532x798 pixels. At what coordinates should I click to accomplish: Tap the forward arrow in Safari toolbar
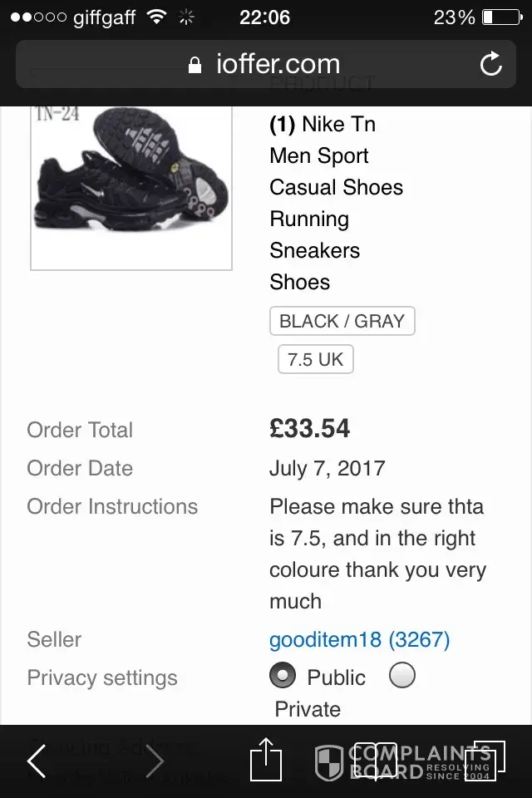[x=155, y=761]
